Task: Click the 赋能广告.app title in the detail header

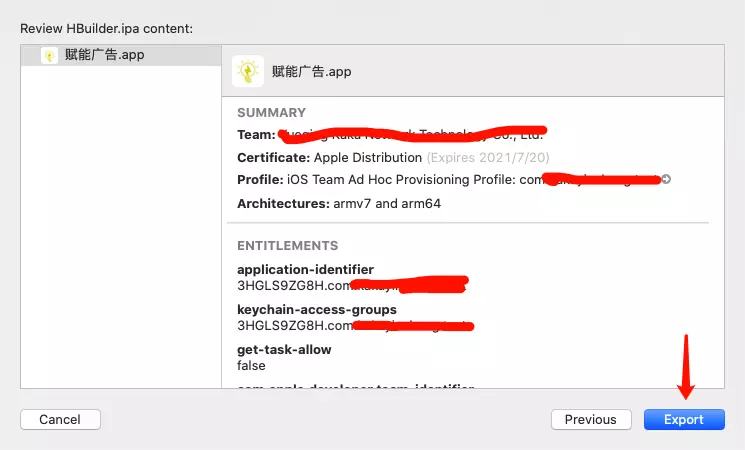Action: tap(311, 72)
